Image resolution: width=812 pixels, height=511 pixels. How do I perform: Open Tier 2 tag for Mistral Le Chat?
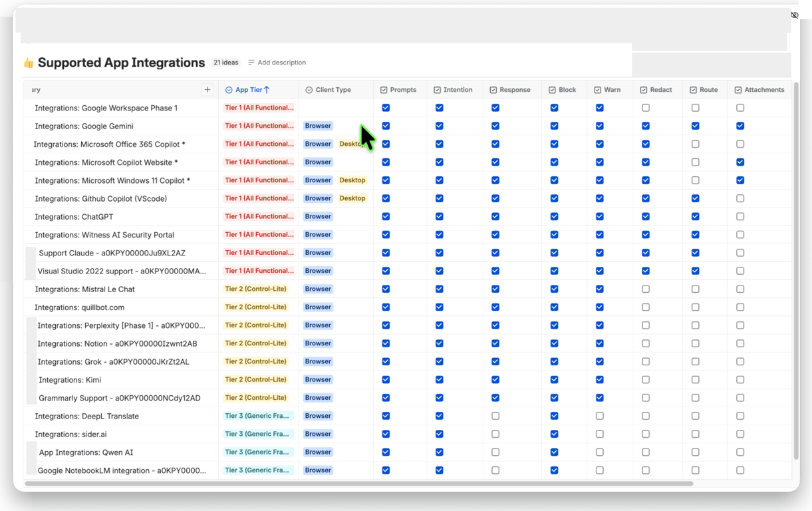pyautogui.click(x=256, y=289)
